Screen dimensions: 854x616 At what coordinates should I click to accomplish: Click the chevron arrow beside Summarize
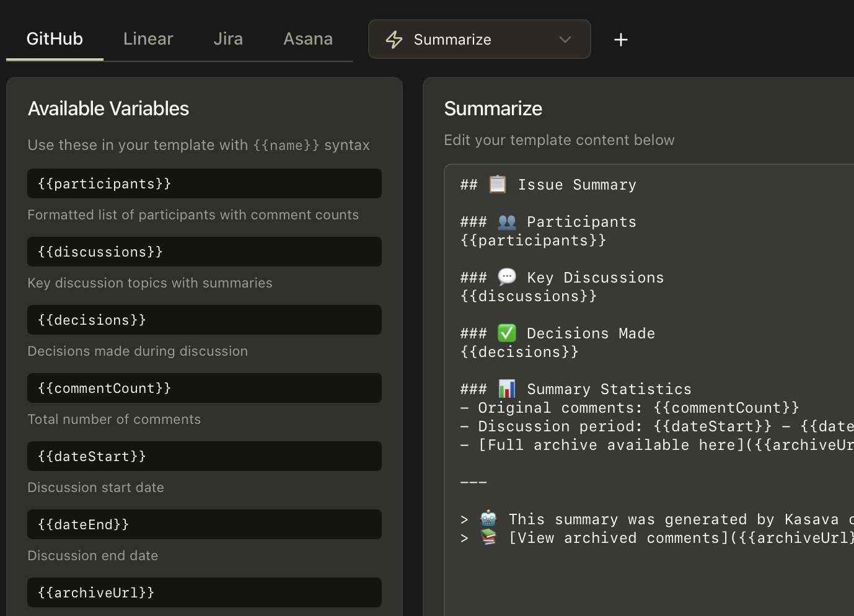[565, 39]
